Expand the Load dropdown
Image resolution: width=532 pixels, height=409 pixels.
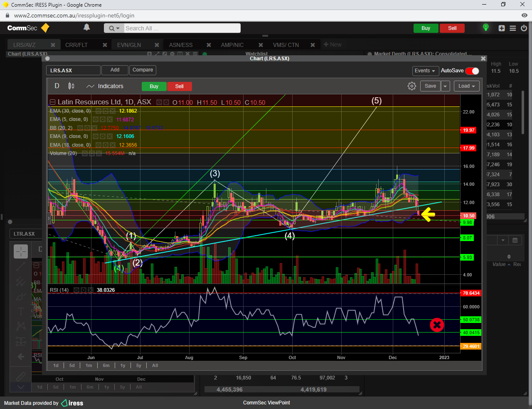466,86
